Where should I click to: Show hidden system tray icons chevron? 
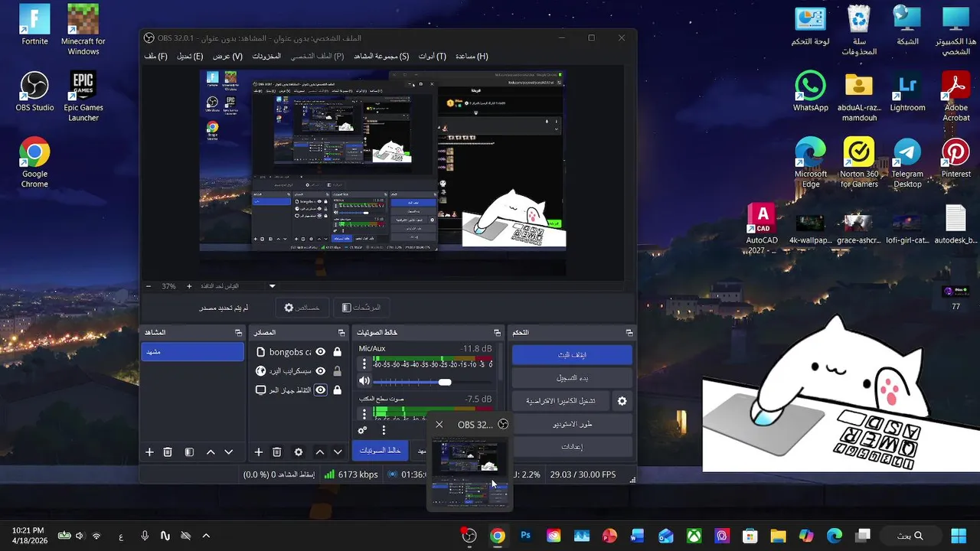[205, 536]
